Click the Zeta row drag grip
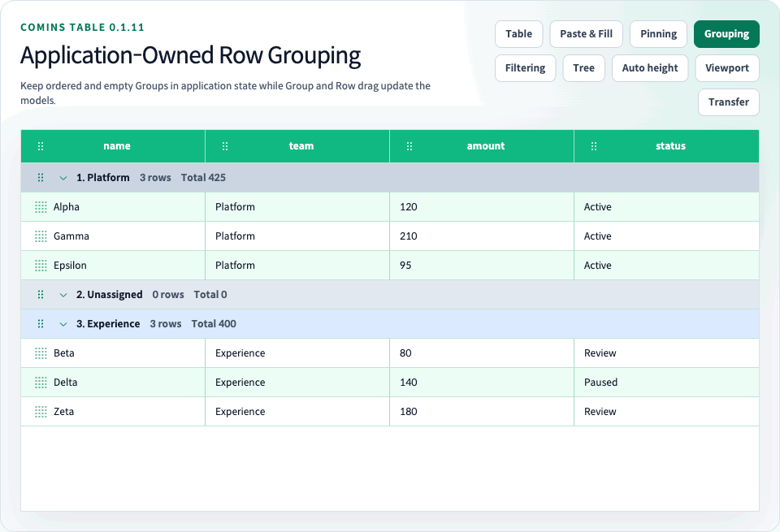This screenshot has height=532, width=780. pyautogui.click(x=41, y=412)
